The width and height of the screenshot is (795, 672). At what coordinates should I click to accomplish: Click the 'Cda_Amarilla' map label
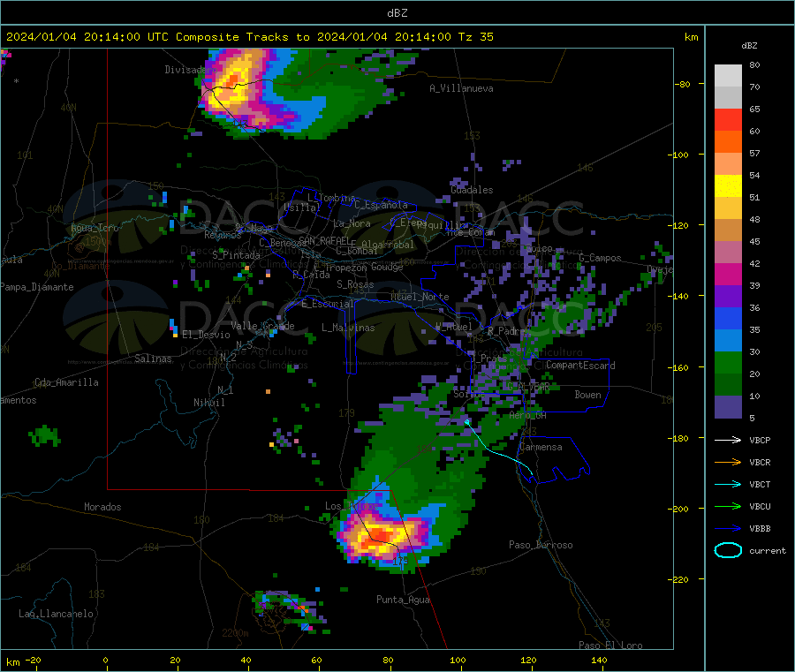click(x=66, y=382)
